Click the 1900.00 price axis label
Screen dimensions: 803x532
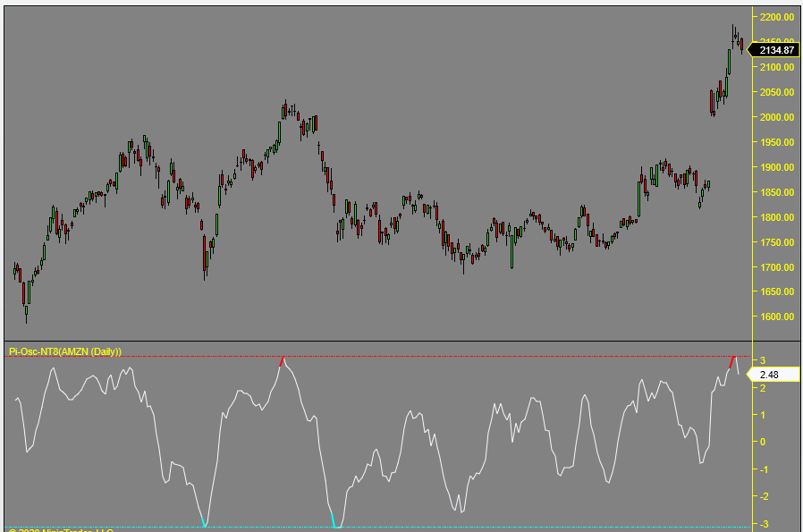click(775, 167)
